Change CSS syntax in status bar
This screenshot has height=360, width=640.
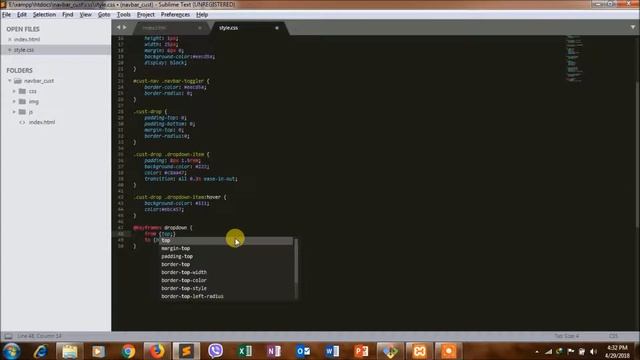(x=613, y=336)
